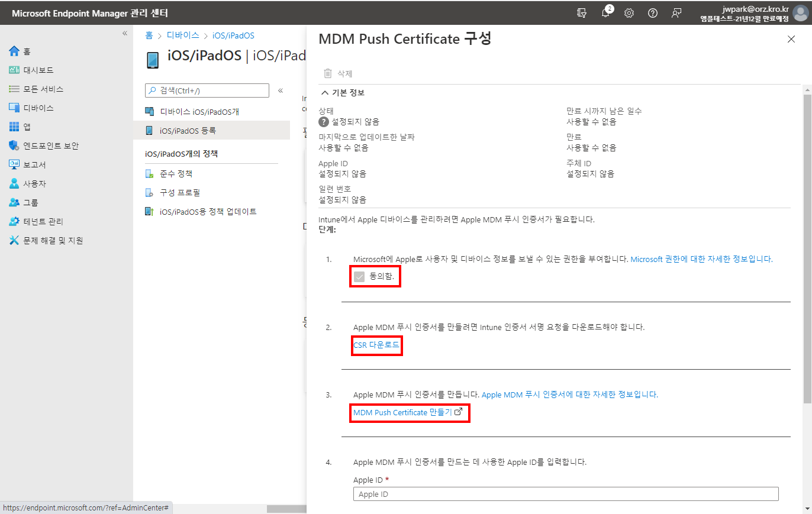Viewport: 812px width, 514px height.
Task: Open Microsoft 권한에 대한 자세한 정보 link
Action: click(701, 259)
